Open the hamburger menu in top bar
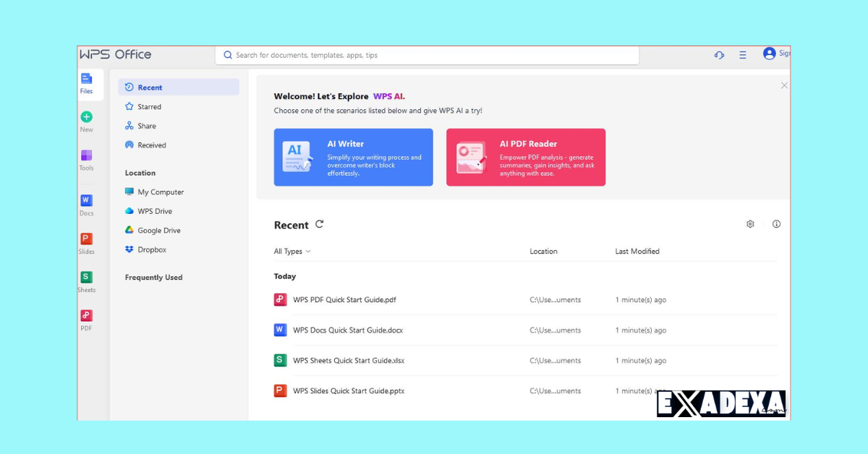This screenshot has width=868, height=454. (742, 55)
